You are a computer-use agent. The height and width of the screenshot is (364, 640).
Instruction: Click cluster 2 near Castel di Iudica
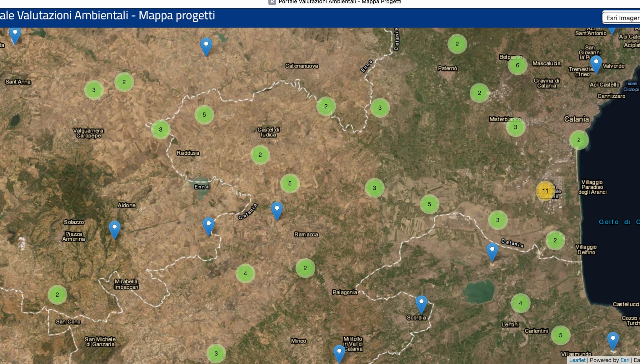pos(260,155)
